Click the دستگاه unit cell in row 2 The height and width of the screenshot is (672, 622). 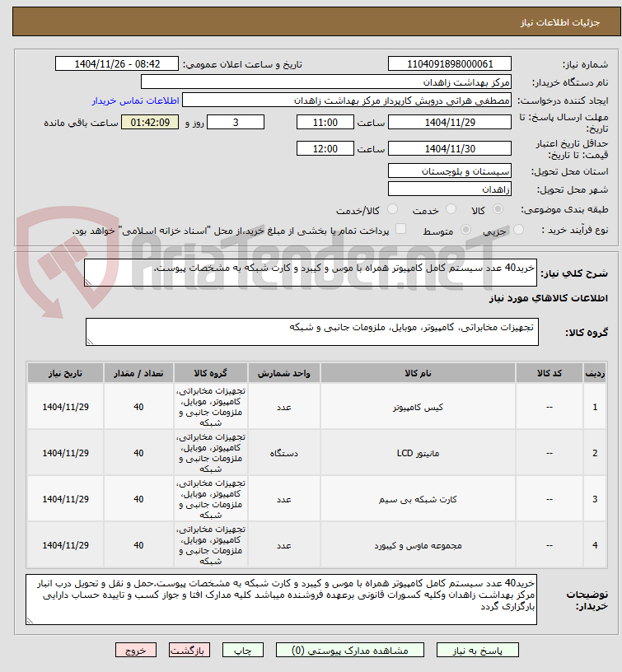point(283,453)
